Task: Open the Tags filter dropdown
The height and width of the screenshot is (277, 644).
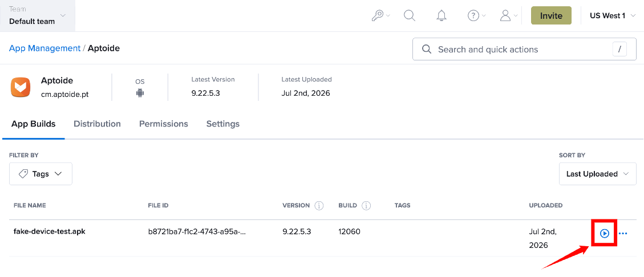Action: (x=40, y=174)
